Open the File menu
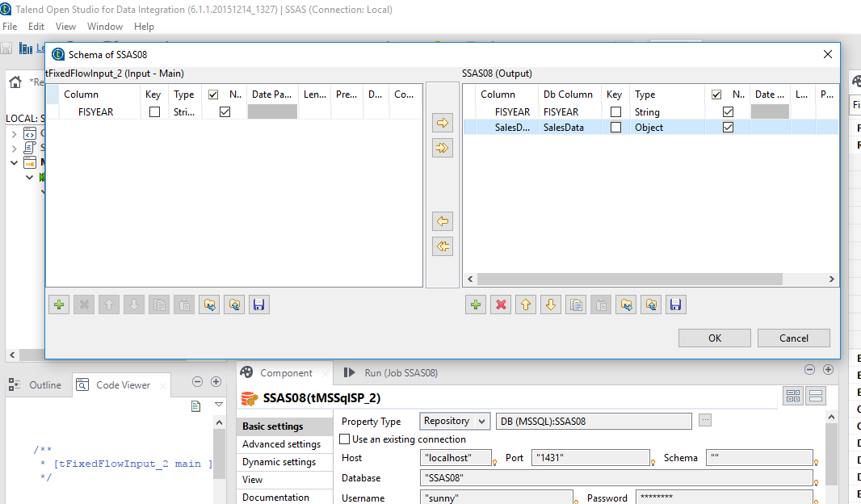Image resolution: width=861 pixels, height=504 pixels. coord(10,27)
